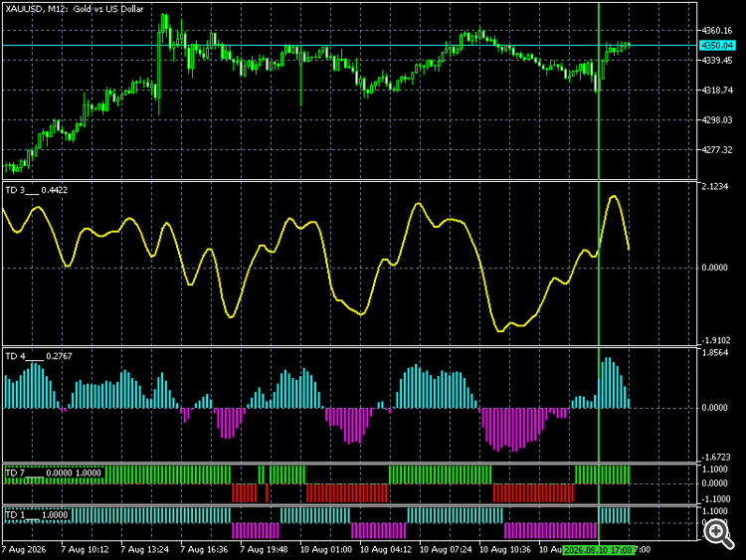Click the TD 7 indicator label

click(x=53, y=472)
